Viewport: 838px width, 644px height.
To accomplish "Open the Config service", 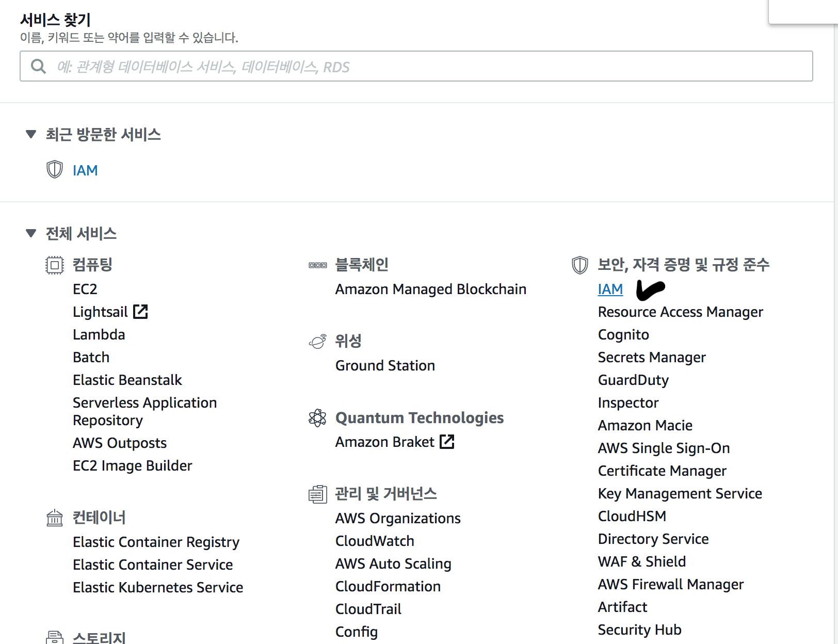I will coord(357,632).
